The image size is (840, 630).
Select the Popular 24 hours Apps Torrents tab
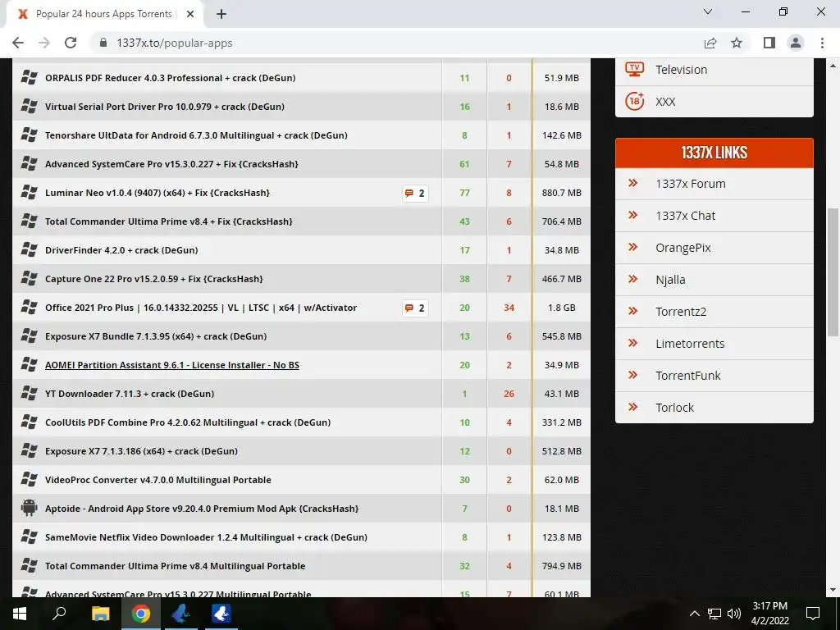pos(104,14)
